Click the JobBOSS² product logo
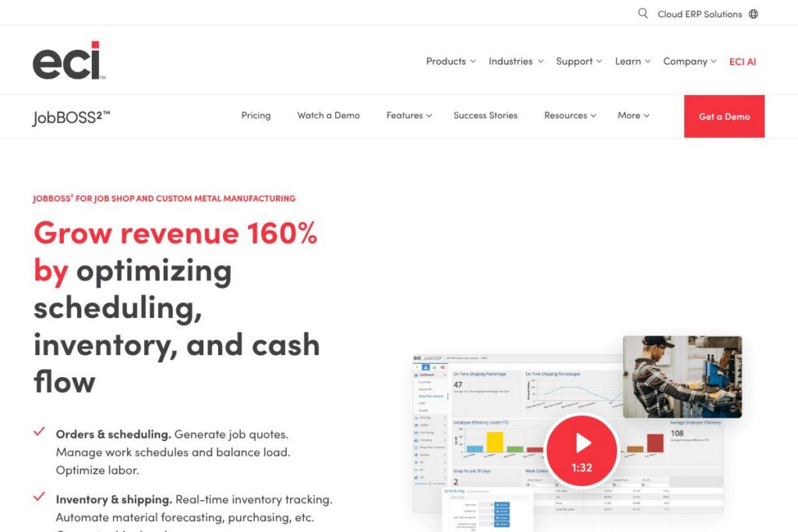Screen dimensions: 798x532 tap(72, 117)
